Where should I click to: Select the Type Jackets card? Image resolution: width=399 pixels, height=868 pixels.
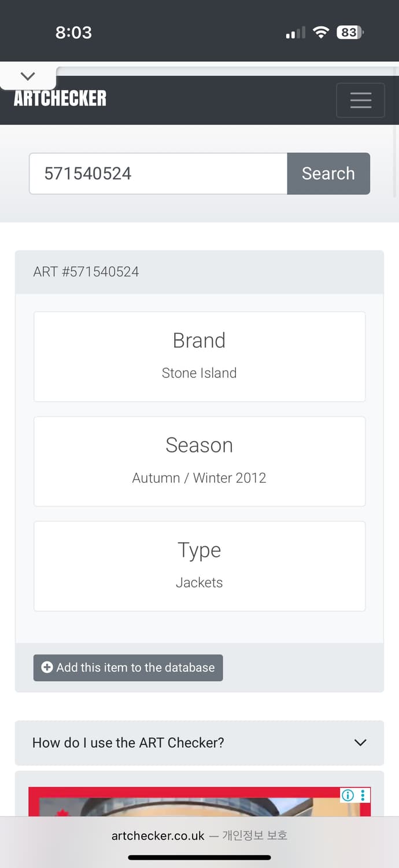[199, 566]
